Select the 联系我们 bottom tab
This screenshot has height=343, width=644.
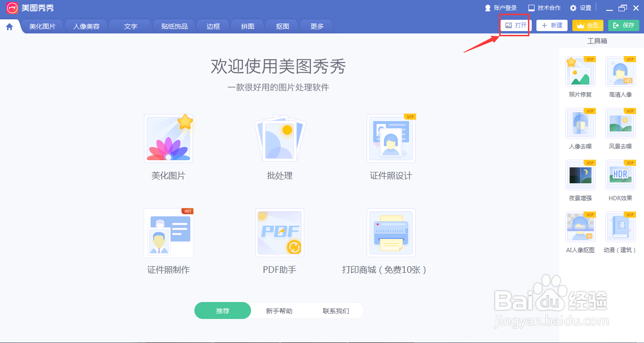(336, 311)
